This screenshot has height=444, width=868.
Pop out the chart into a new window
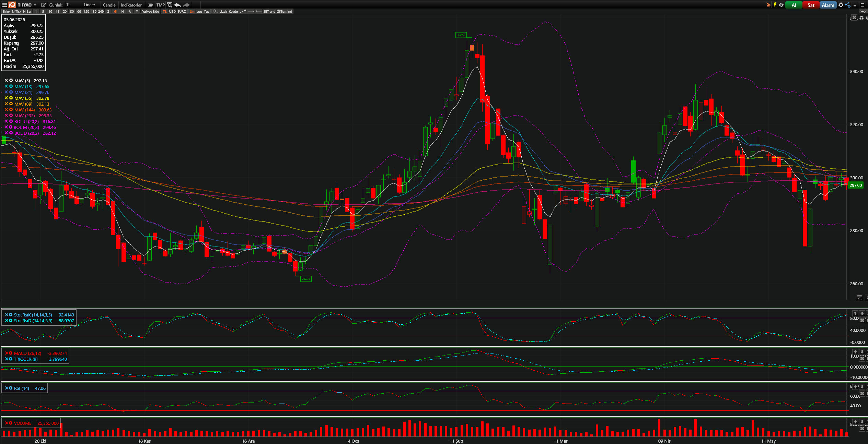tap(44, 5)
